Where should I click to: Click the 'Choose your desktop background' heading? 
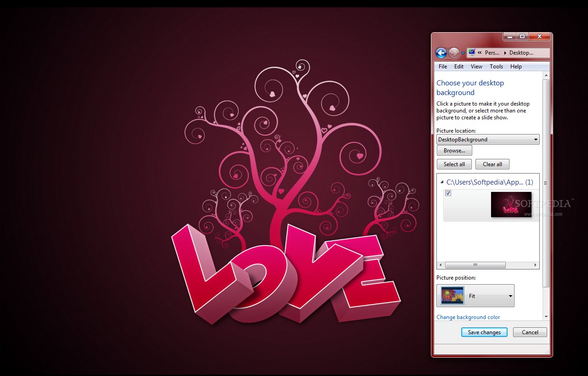click(470, 88)
